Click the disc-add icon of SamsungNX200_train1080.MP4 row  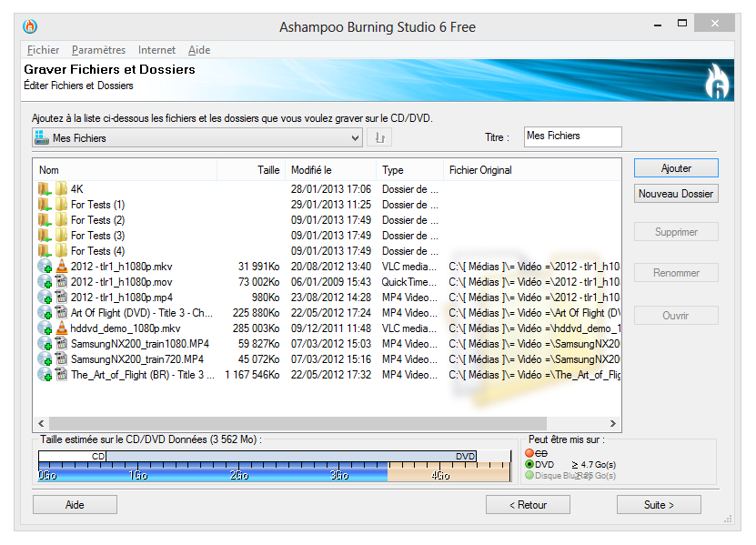coord(45,344)
